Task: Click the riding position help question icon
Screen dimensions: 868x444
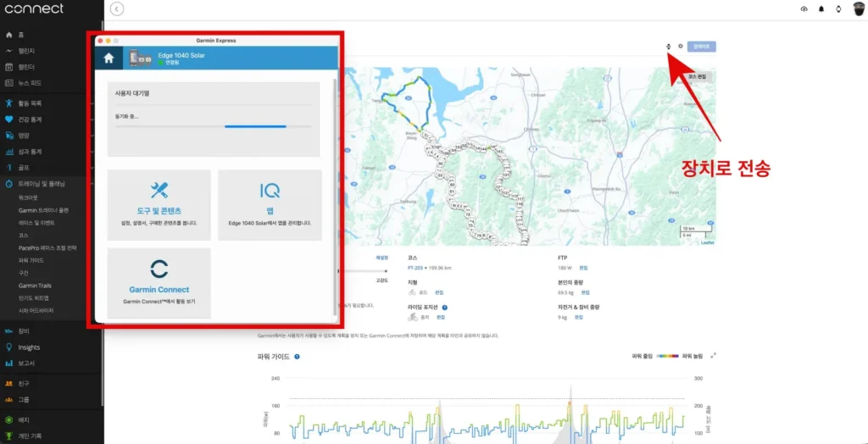Action: (445, 308)
